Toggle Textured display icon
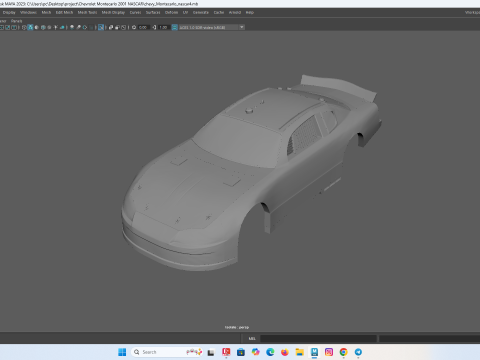The height and width of the screenshot is (360, 480). (49, 27)
